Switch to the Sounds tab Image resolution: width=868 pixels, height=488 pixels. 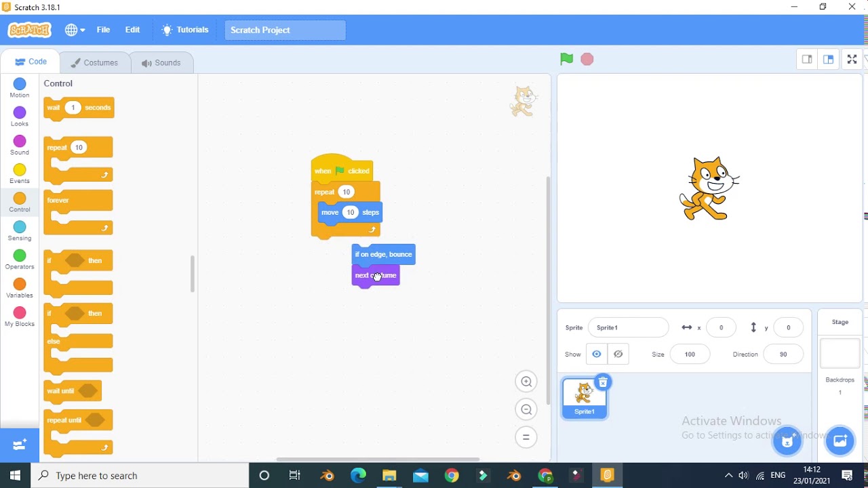pos(161,62)
